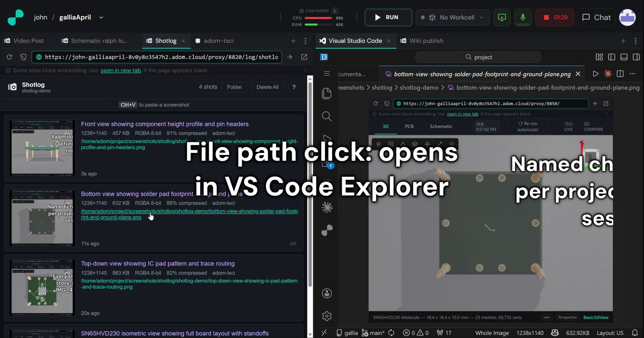Click the Shotlog URL address field

point(157,57)
